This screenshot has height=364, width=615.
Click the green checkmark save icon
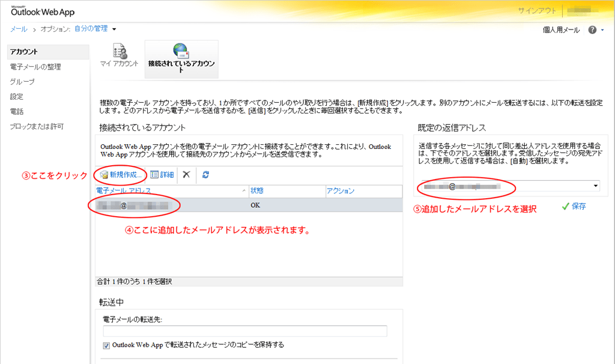(x=565, y=206)
